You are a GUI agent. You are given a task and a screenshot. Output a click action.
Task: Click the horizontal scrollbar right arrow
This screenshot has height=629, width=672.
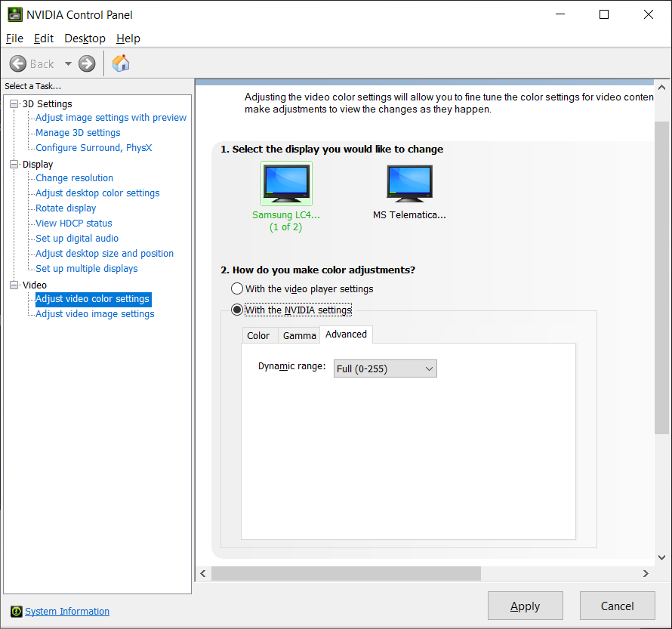(646, 573)
